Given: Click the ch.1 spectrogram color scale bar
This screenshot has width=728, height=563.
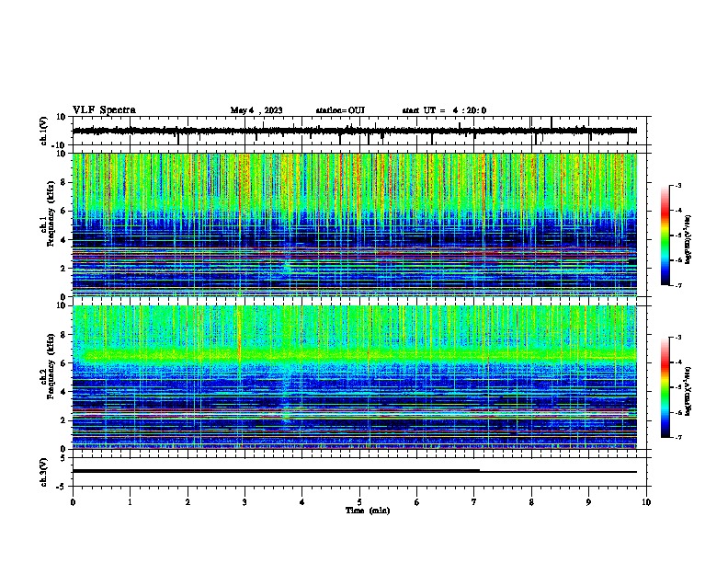Looking at the screenshot, I should point(665,236).
